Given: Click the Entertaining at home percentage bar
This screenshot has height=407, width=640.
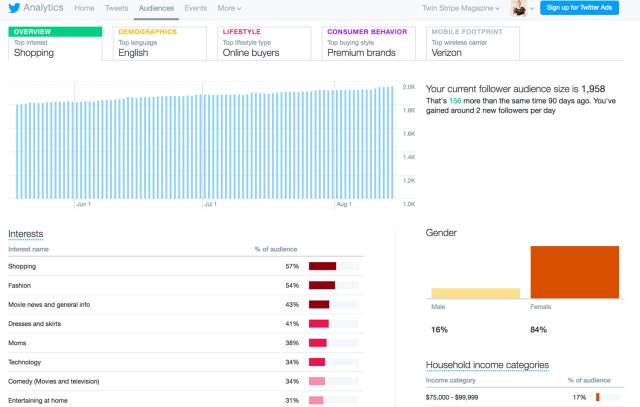Looking at the screenshot, I should (x=333, y=400).
